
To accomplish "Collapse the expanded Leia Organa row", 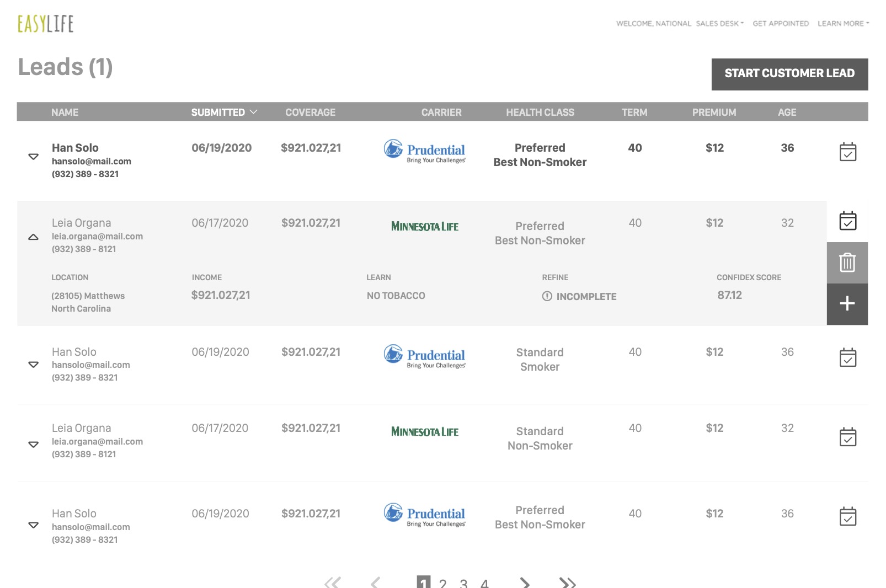I will [x=33, y=237].
